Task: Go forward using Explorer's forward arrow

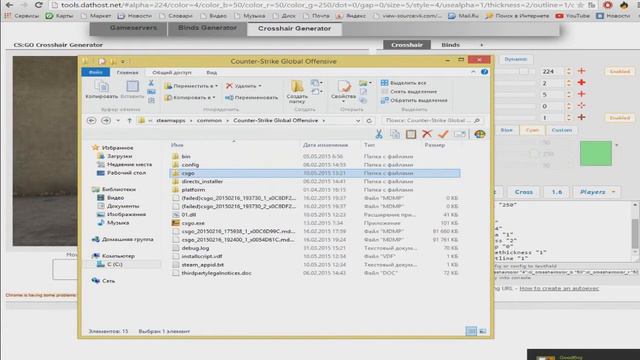Action: click(106, 120)
